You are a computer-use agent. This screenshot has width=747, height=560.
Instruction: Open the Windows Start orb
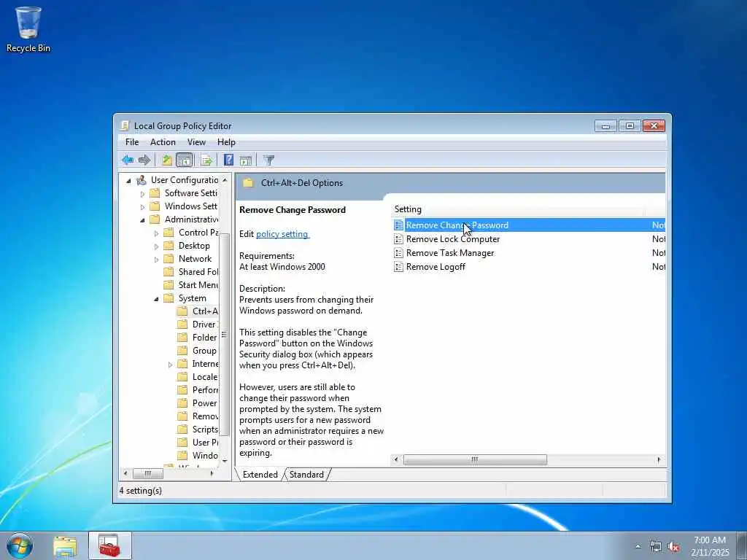20,545
